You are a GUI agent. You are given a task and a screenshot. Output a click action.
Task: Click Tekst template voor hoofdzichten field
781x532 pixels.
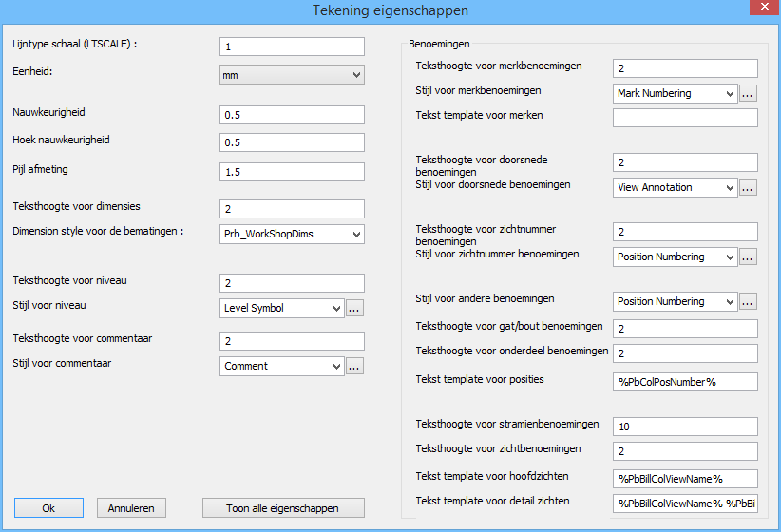pos(685,479)
